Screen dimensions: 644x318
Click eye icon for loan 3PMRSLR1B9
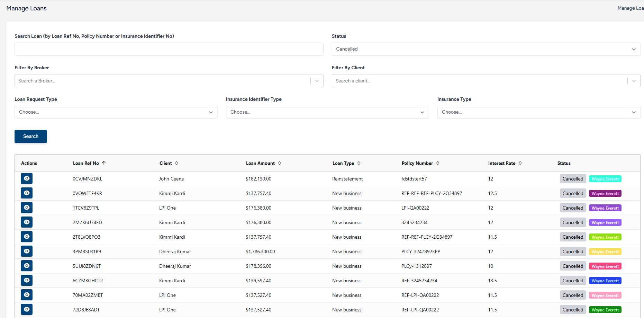pyautogui.click(x=27, y=251)
